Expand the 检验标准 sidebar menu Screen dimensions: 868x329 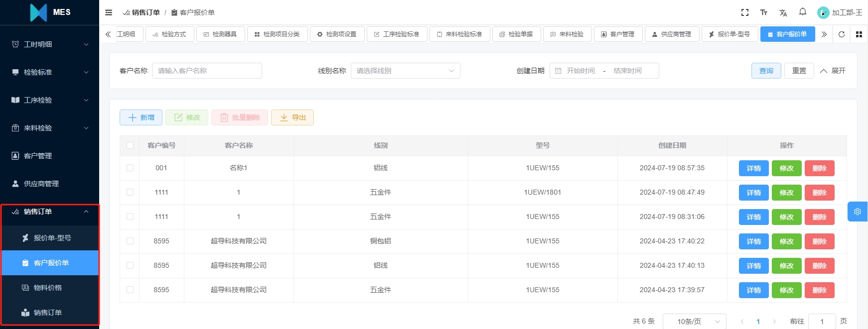click(x=49, y=72)
